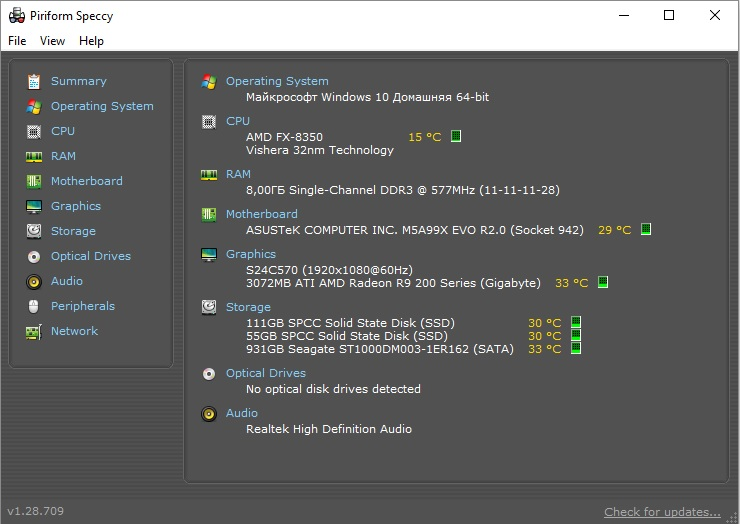Click the Graphics heading in main panel
Screen dimensions: 740x524
point(251,254)
